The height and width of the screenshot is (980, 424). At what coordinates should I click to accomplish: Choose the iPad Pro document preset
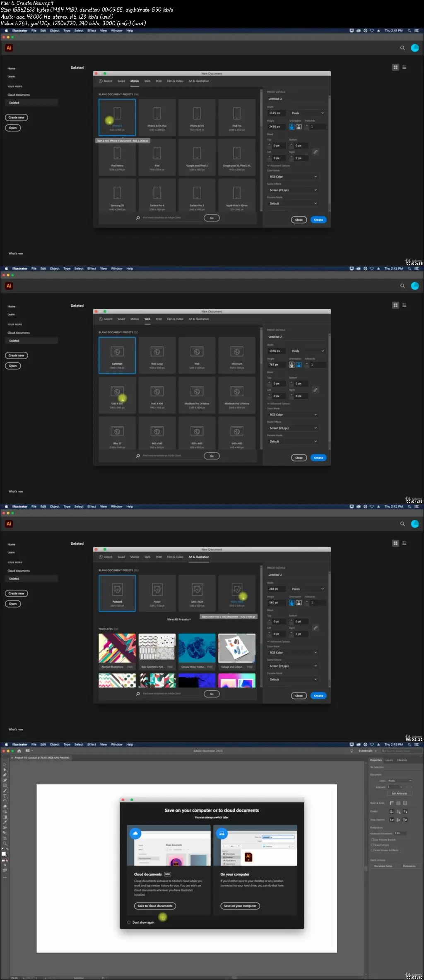click(x=237, y=117)
